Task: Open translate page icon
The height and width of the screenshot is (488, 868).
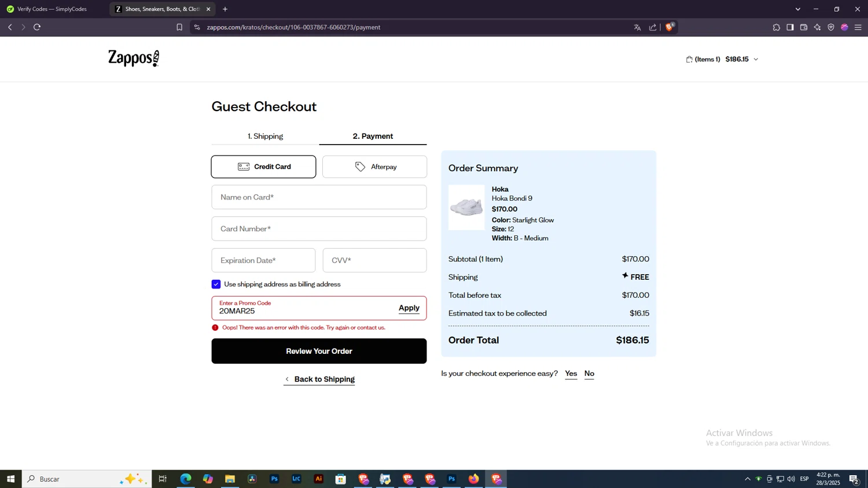Action: [637, 27]
